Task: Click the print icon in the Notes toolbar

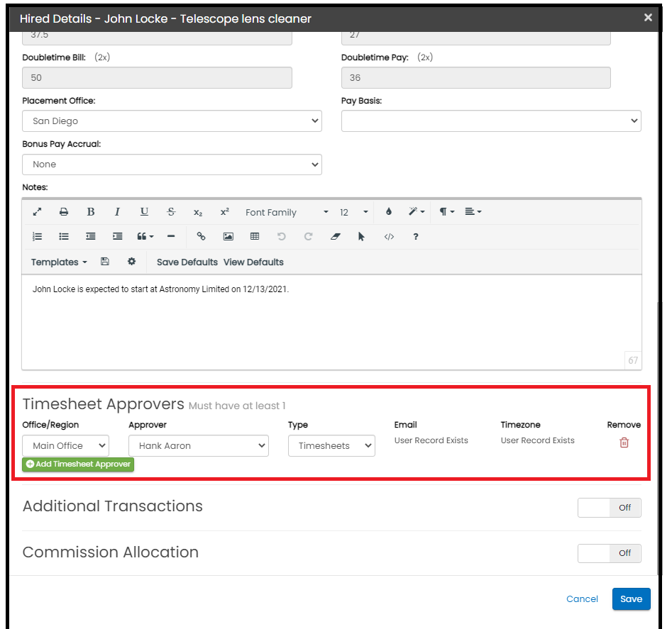Action: point(64,212)
